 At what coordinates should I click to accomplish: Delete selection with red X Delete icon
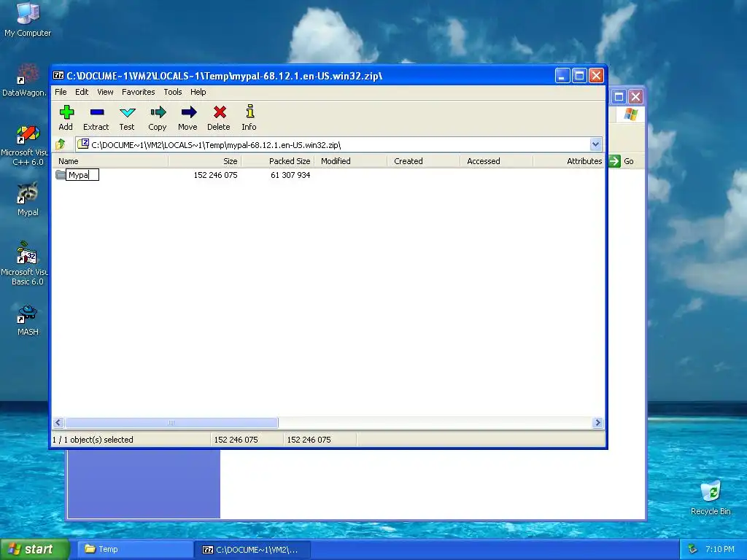point(219,117)
